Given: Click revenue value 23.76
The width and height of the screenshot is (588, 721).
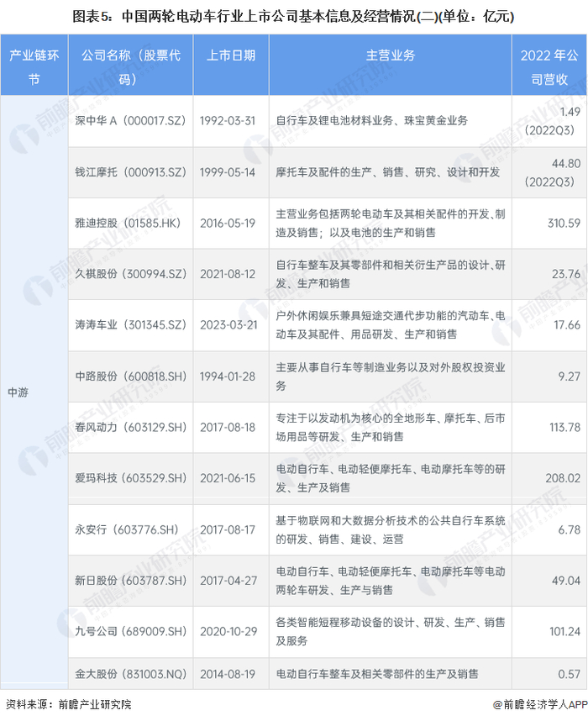Looking at the screenshot, I should coord(566,275).
